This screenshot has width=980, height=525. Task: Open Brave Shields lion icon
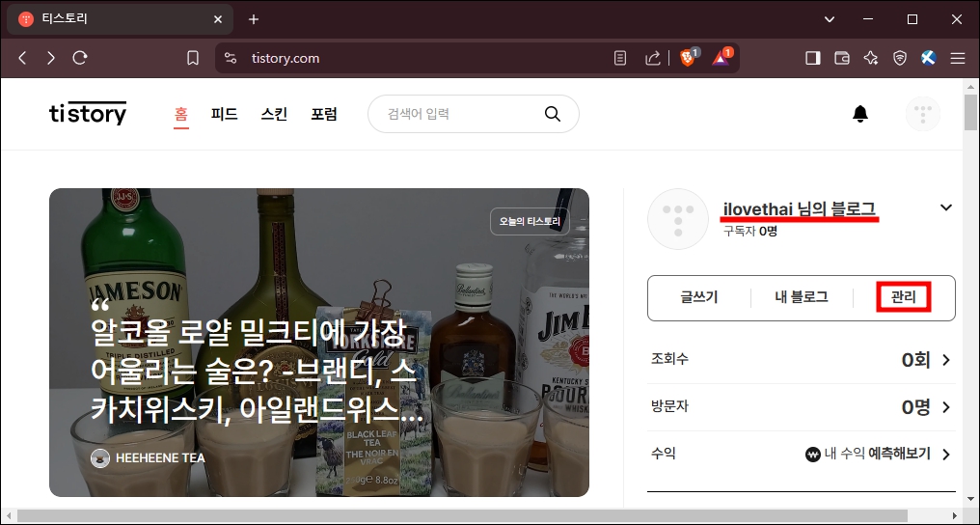[689, 58]
